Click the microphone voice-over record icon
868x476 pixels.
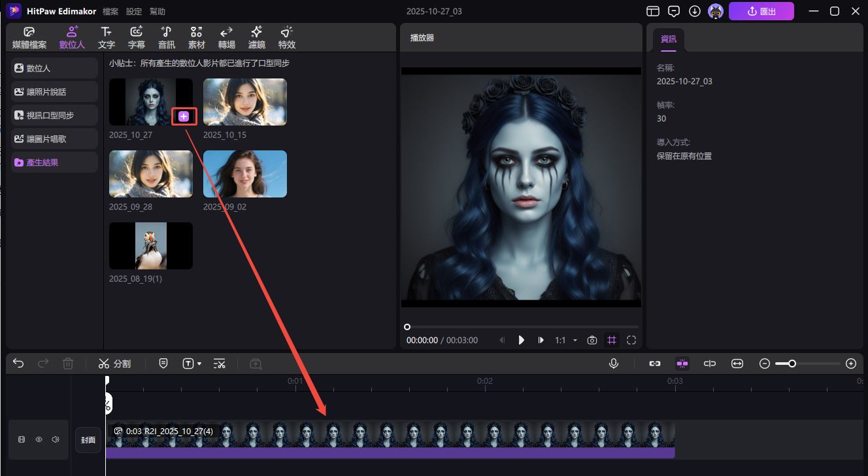pos(614,364)
